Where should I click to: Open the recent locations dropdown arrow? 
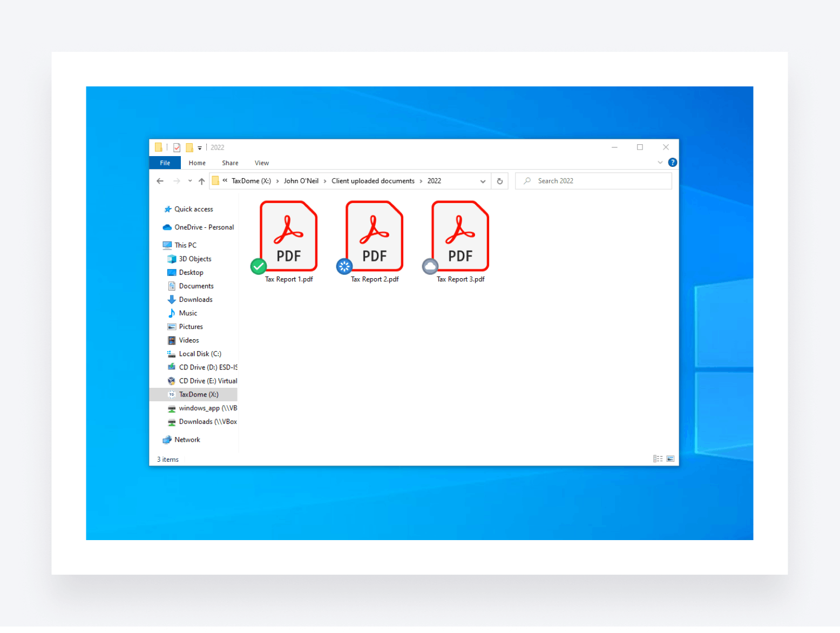pos(190,181)
